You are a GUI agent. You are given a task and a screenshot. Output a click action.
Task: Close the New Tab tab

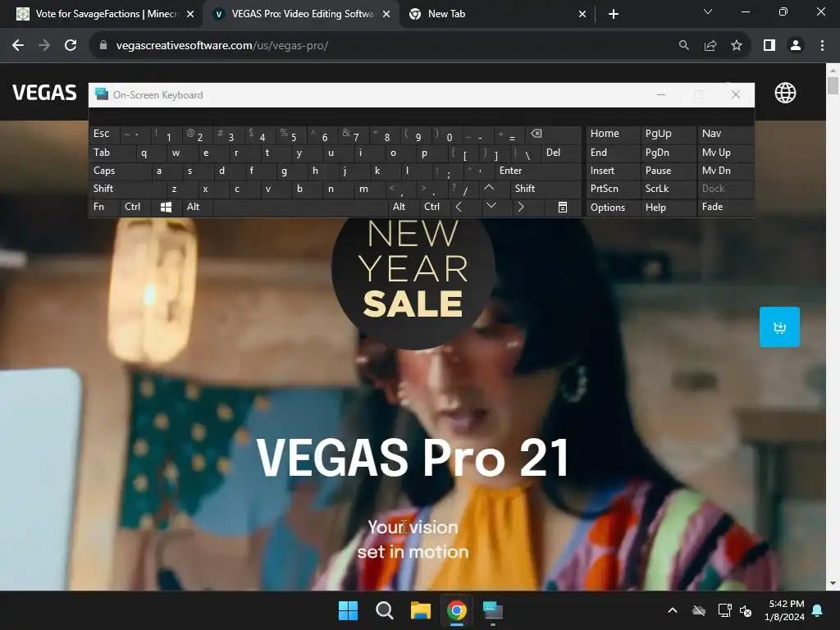click(582, 15)
